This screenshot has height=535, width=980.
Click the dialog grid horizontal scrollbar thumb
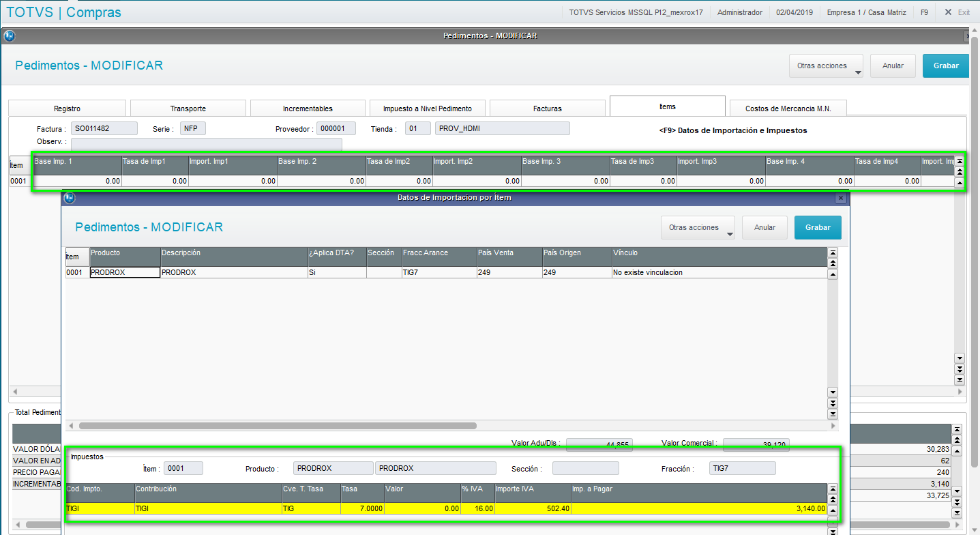278,425
